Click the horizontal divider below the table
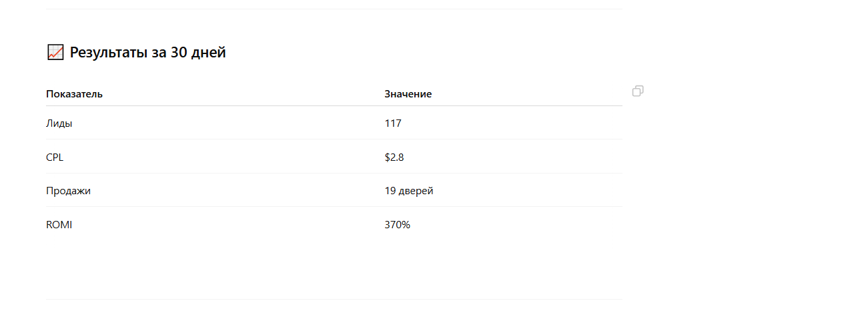The height and width of the screenshot is (315, 868). (x=334, y=299)
